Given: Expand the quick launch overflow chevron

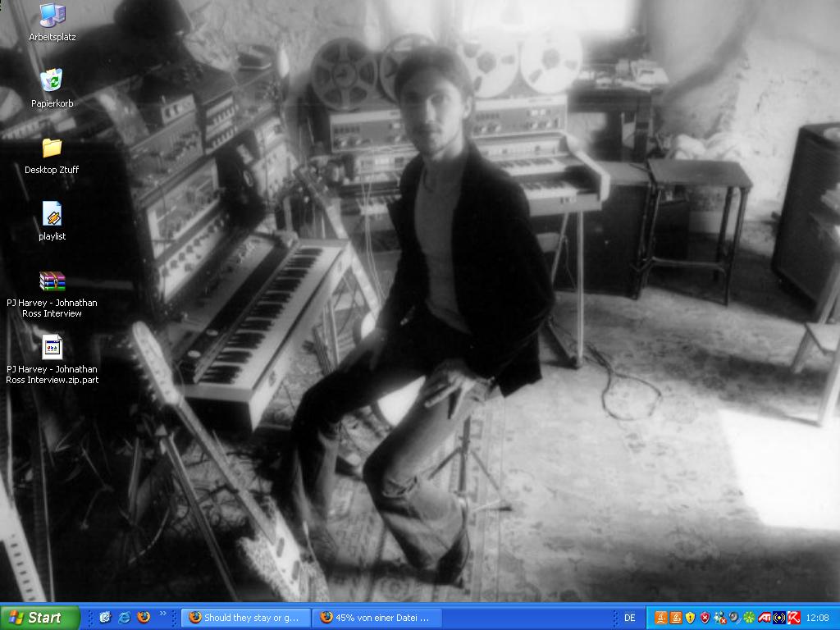Looking at the screenshot, I should pyautogui.click(x=163, y=614).
